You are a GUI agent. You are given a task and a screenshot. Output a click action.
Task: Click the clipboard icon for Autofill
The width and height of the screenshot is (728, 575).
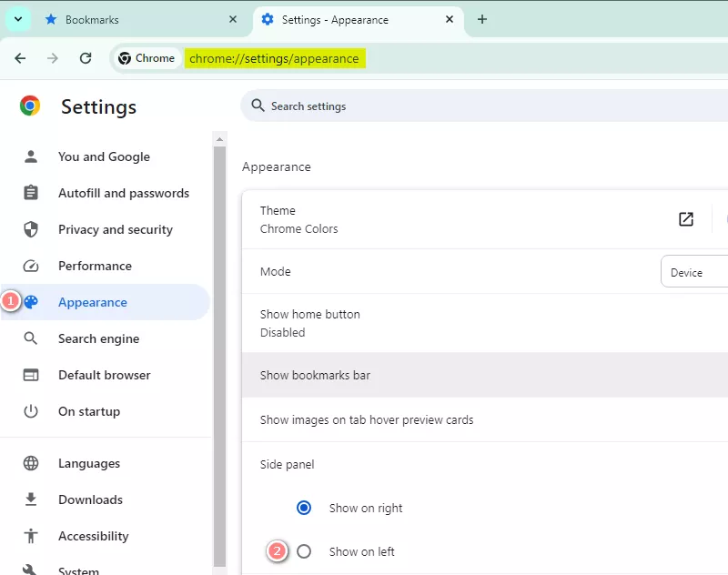coord(31,192)
